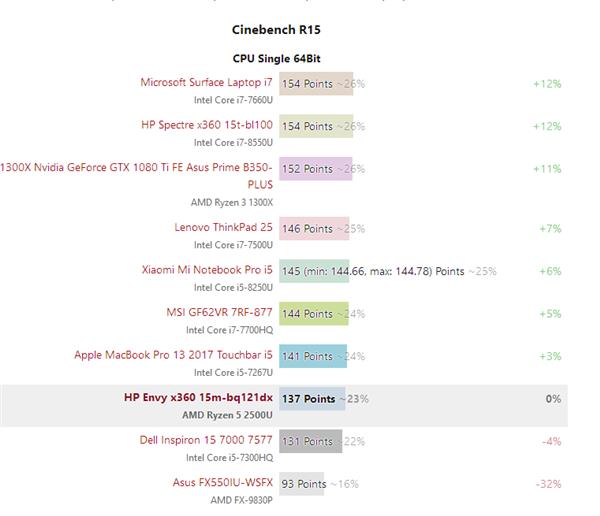Open the Asus Prime B350-PLUS device link

tap(136, 176)
